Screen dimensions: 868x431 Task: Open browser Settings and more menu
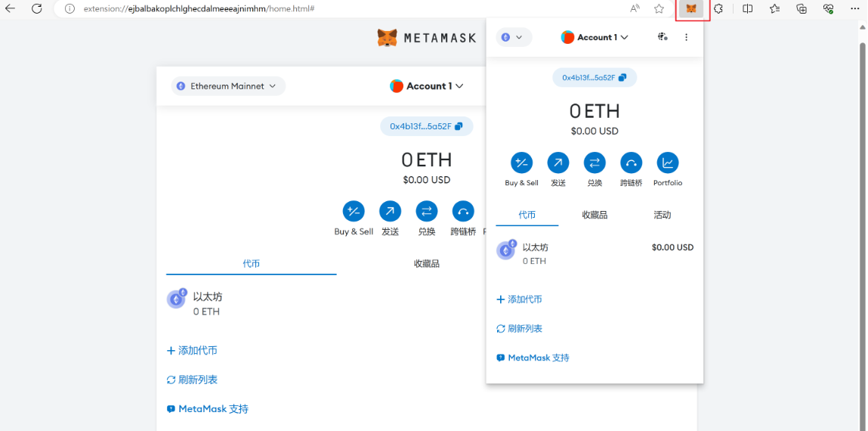pyautogui.click(x=854, y=9)
